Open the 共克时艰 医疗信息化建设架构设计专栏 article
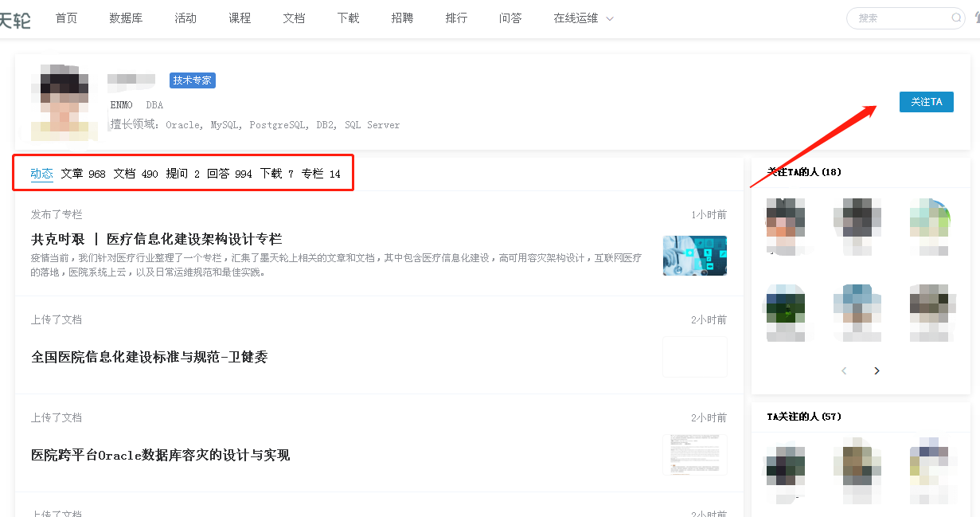 (154, 238)
